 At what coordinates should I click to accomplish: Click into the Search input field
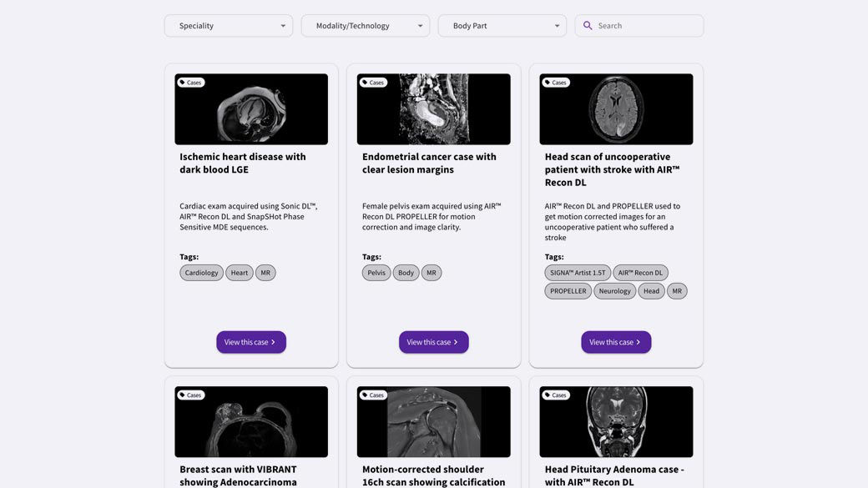point(639,26)
